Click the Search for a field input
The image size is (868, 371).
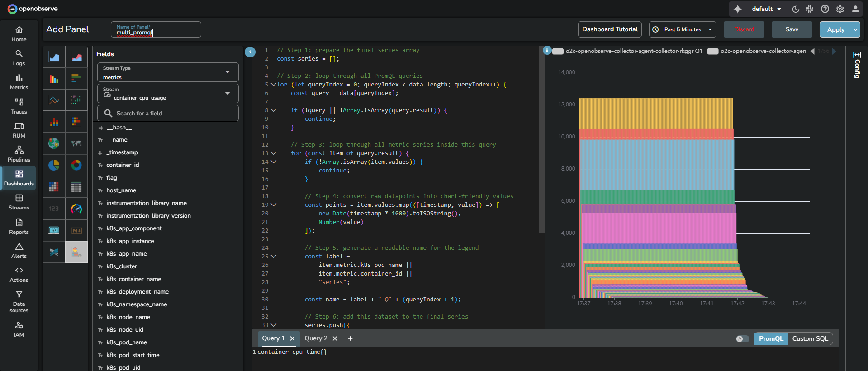pos(168,114)
